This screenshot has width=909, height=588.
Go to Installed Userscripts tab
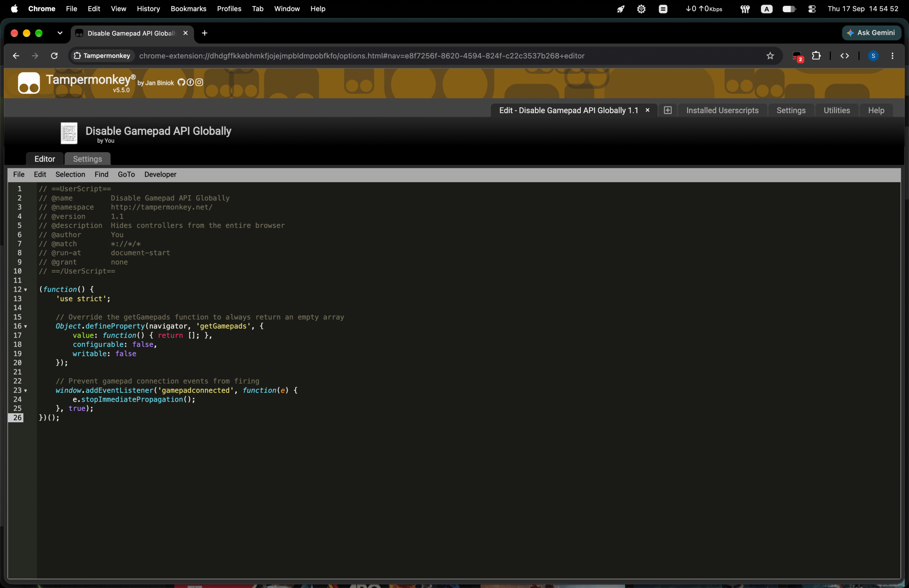coord(722,110)
